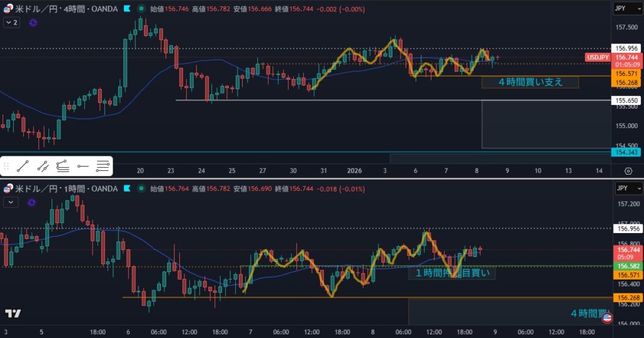This screenshot has height=338, width=644.
Task: Click the TradingView logo in lower chart
Action: (13, 313)
